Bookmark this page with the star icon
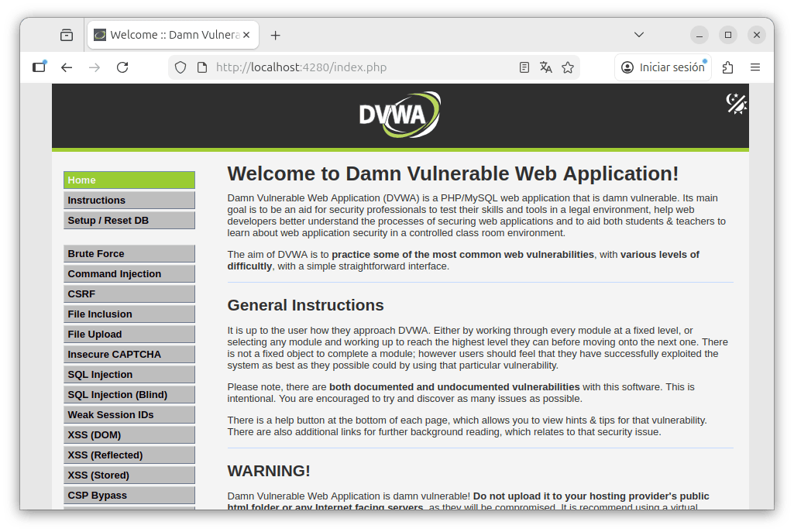 click(x=568, y=67)
